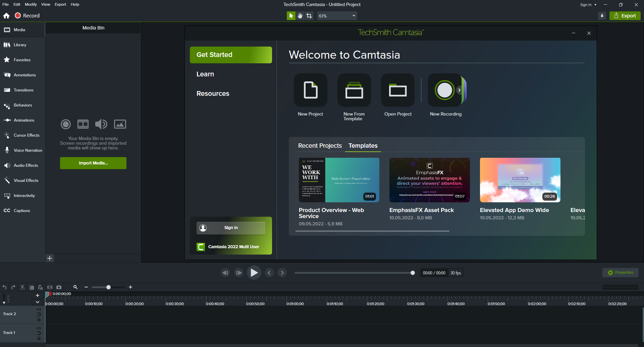This screenshot has height=347, width=644.
Task: Zoom in the timeline with plus button
Action: pos(130,287)
